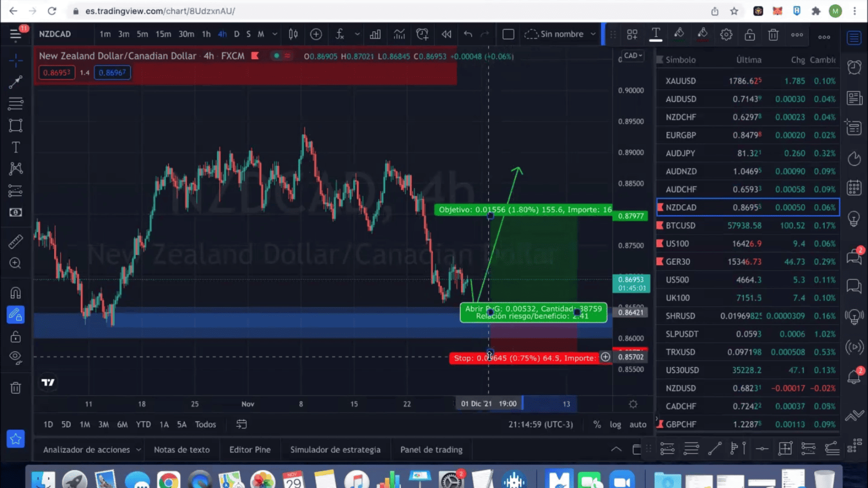The image size is (868, 488).
Task: Select the D daily timeframe
Action: coord(236,34)
